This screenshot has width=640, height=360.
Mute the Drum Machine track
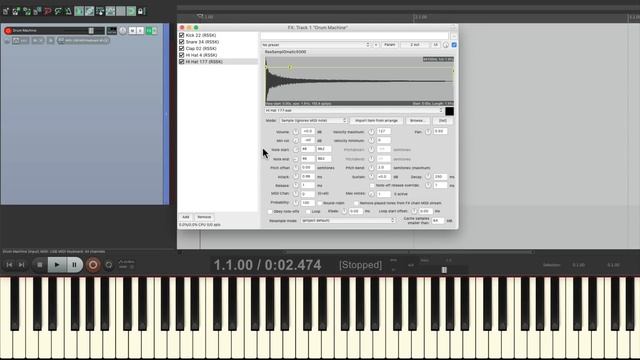pyautogui.click(x=132, y=31)
